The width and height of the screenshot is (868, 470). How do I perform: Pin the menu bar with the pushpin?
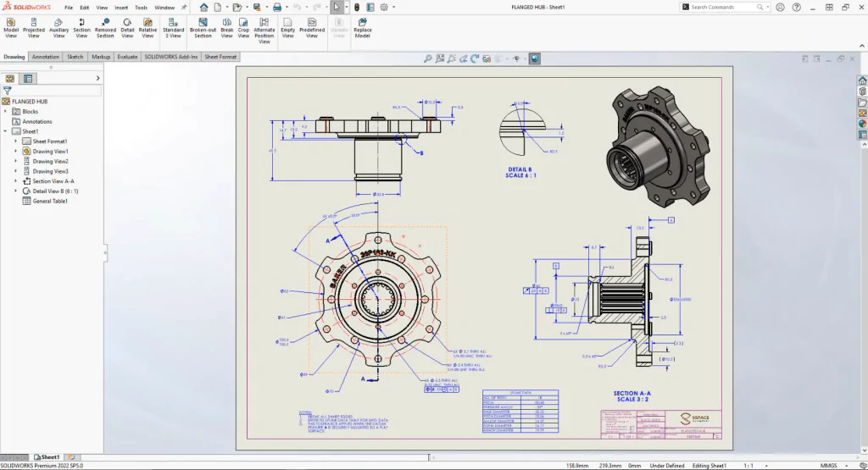184,7
